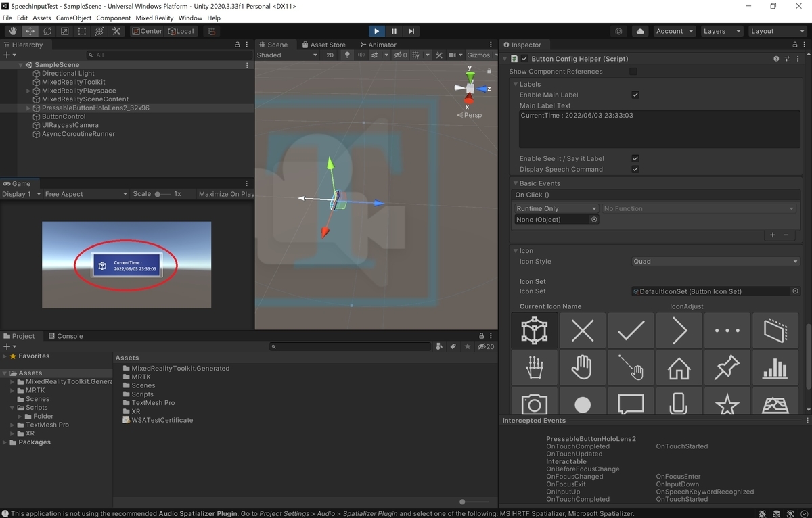Open the object picker for None (Object)
812x518 pixels.
pos(594,220)
